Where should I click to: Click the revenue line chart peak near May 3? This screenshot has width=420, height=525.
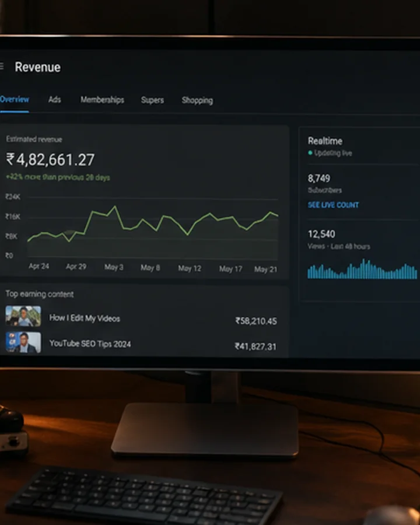tap(115, 207)
